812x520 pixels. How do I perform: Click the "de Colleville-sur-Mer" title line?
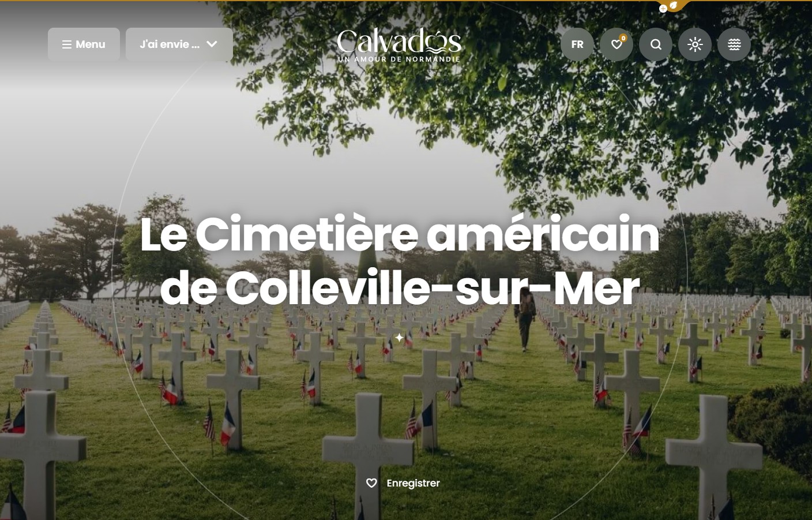pyautogui.click(x=400, y=287)
